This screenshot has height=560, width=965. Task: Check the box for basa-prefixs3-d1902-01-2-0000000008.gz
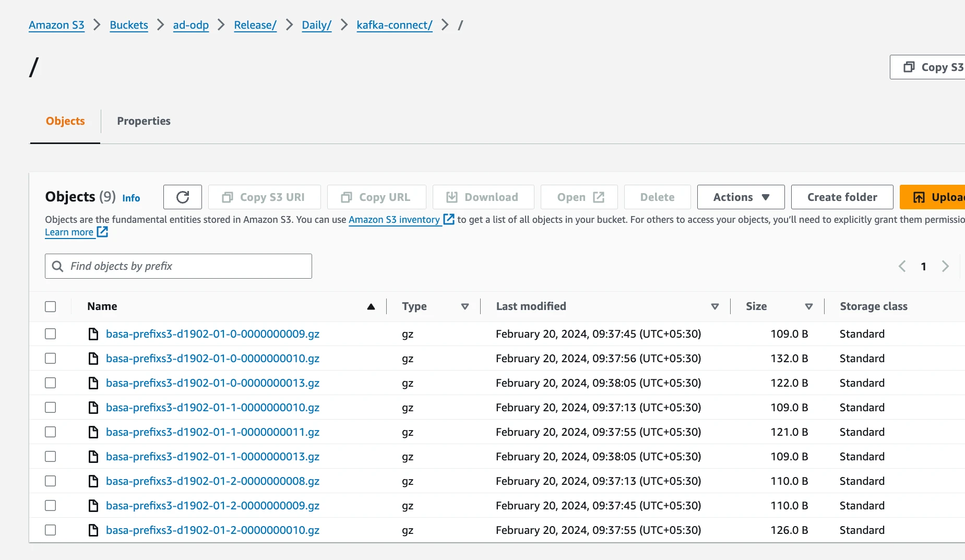click(51, 481)
